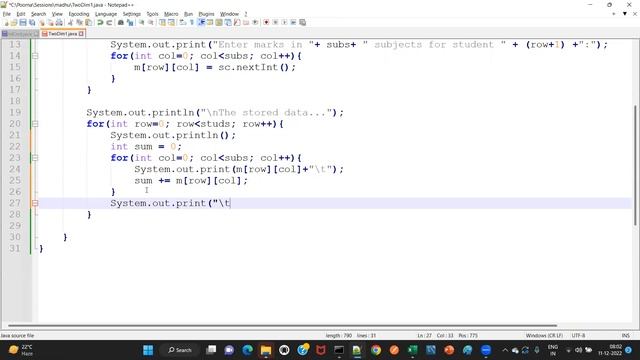Open the Search menu

[38, 14]
